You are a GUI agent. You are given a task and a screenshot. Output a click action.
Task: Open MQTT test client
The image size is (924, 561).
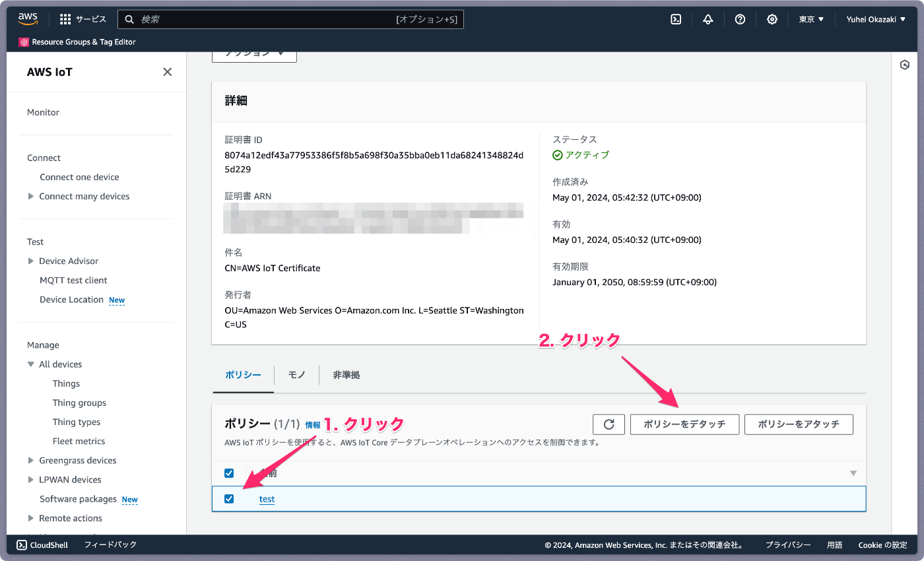pyautogui.click(x=73, y=280)
